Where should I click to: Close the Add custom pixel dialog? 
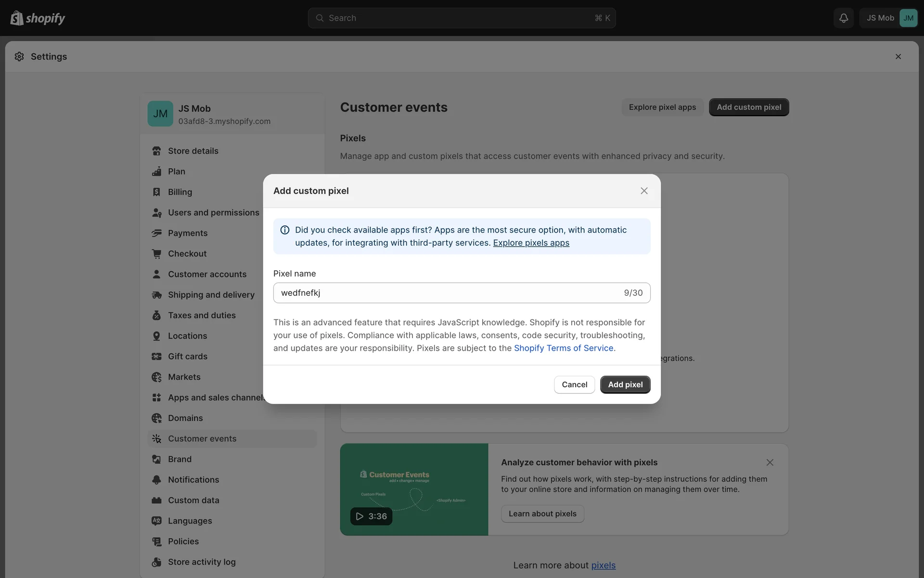point(644,191)
